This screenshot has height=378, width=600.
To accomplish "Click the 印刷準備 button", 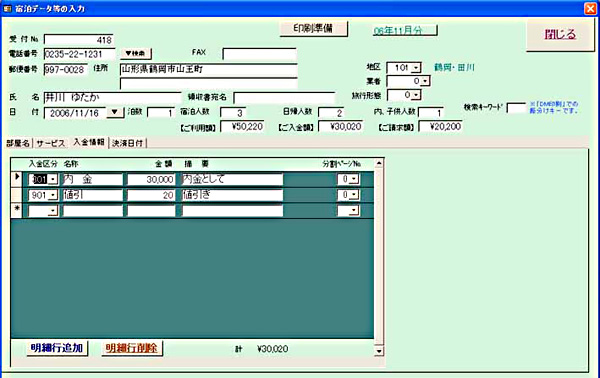I will click(314, 29).
